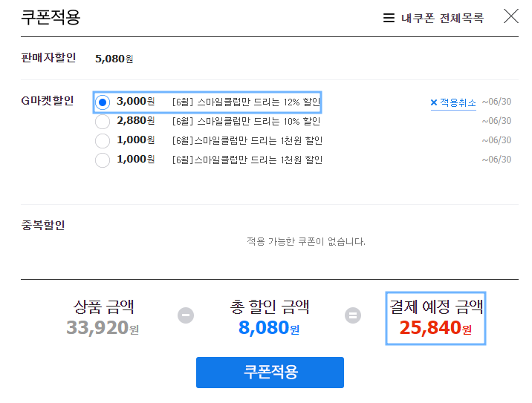Click the 총 할인 금액 8,080원 amount
Viewport: 532px width, 403px height.
pos(269,328)
